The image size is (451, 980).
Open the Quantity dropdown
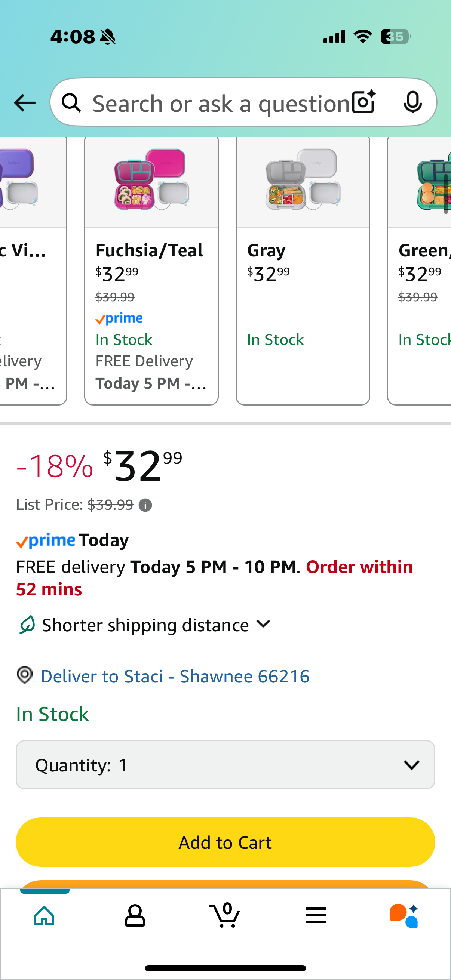tap(225, 765)
